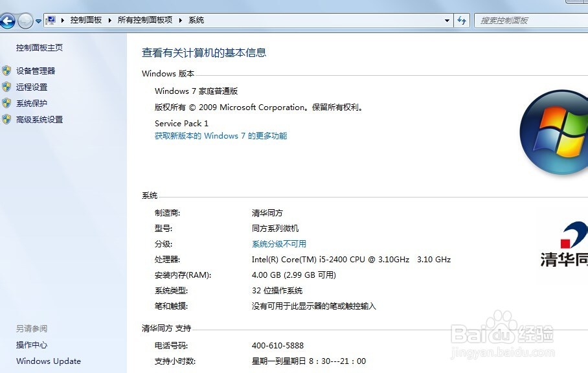The height and width of the screenshot is (373, 588).
Task: 展开地址栏末端的下拉箭头
Action: [x=447, y=20]
